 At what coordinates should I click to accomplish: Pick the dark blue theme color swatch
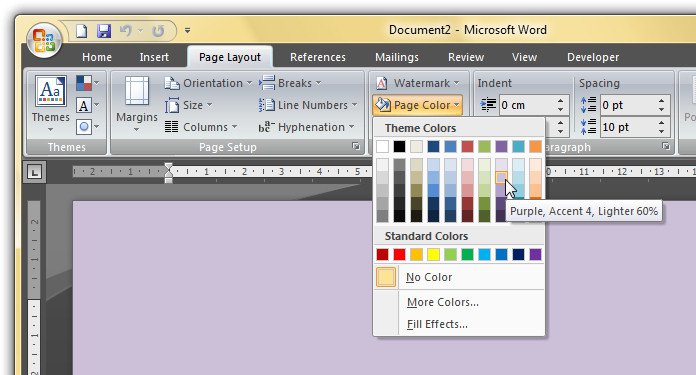433,146
